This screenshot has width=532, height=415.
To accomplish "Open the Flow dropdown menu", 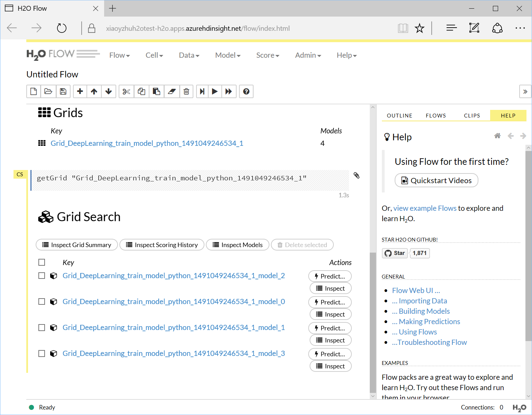I will pyautogui.click(x=120, y=55).
